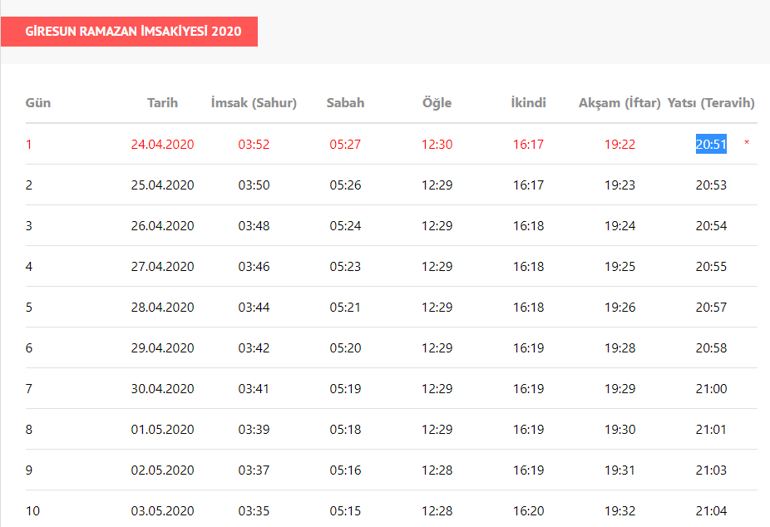Click the highlighted 20:51 Yatsı time
The image size is (770, 527).
711,144
